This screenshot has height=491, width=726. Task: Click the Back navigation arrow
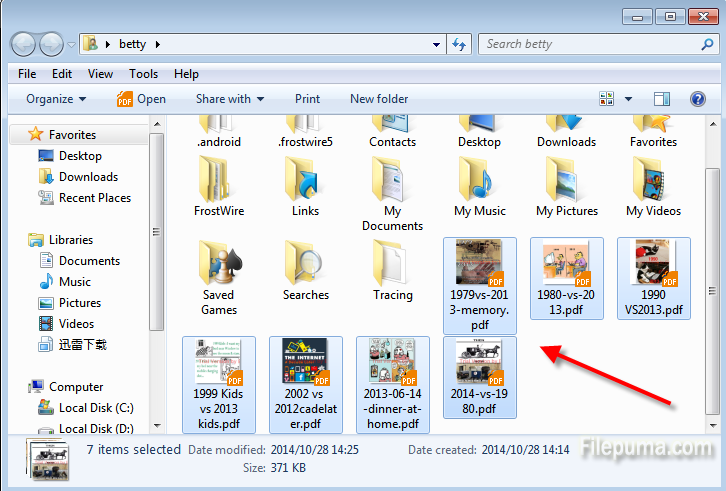[24, 44]
